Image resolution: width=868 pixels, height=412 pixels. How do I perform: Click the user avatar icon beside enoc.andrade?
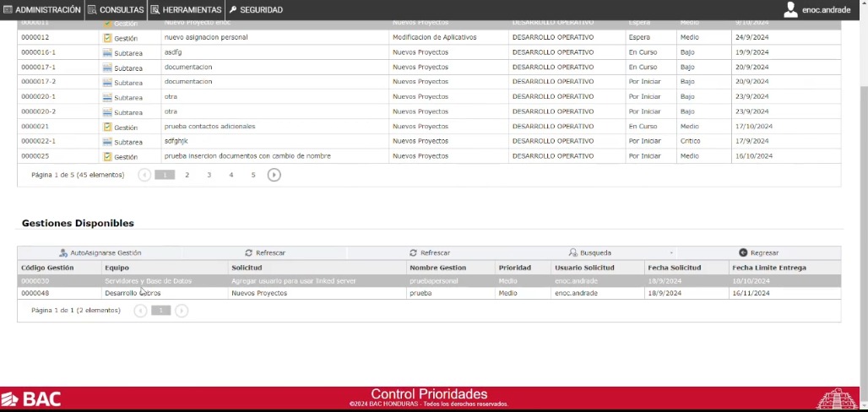[x=790, y=9]
